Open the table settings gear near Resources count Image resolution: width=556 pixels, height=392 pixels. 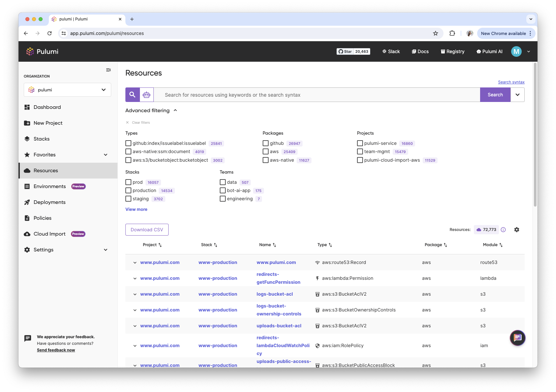pyautogui.click(x=517, y=229)
